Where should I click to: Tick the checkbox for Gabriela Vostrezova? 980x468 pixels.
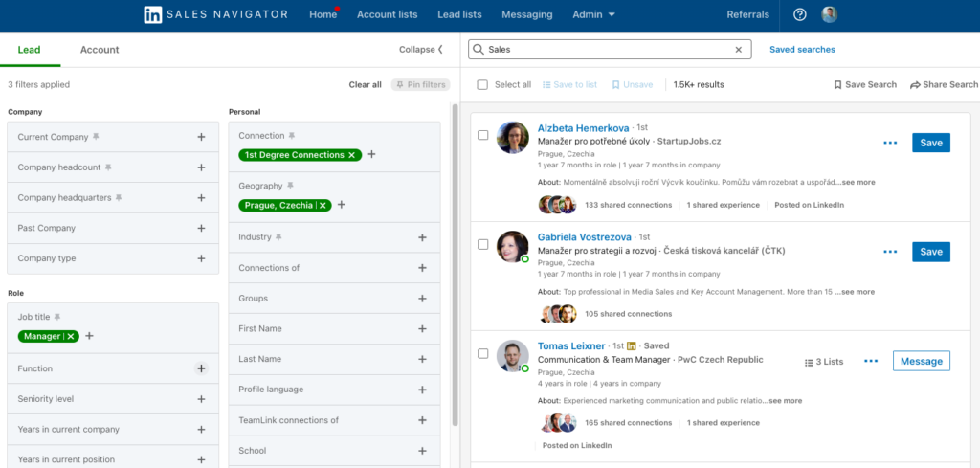coord(483,244)
